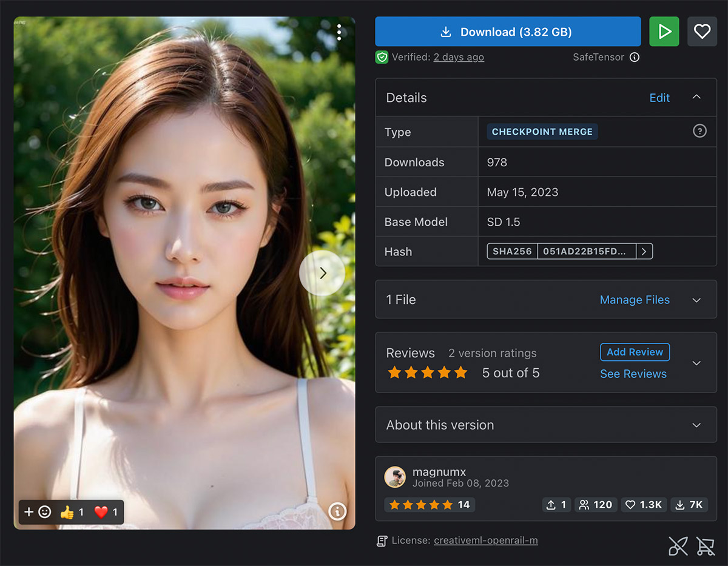Screen dimensions: 728x566
Task: Open the See Reviews link
Action: [633, 374]
